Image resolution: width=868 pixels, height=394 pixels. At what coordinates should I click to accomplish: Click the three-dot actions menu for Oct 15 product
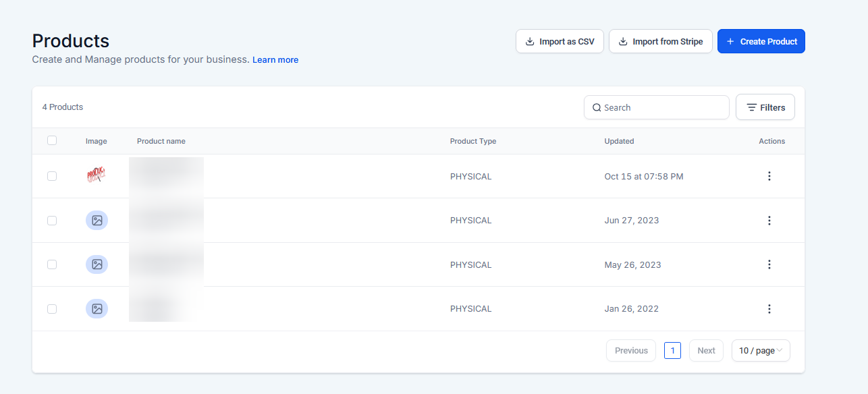point(769,176)
